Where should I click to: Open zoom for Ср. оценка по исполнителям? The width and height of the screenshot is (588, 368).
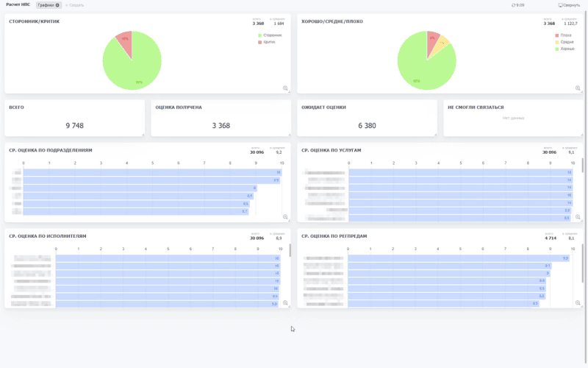[286, 302]
